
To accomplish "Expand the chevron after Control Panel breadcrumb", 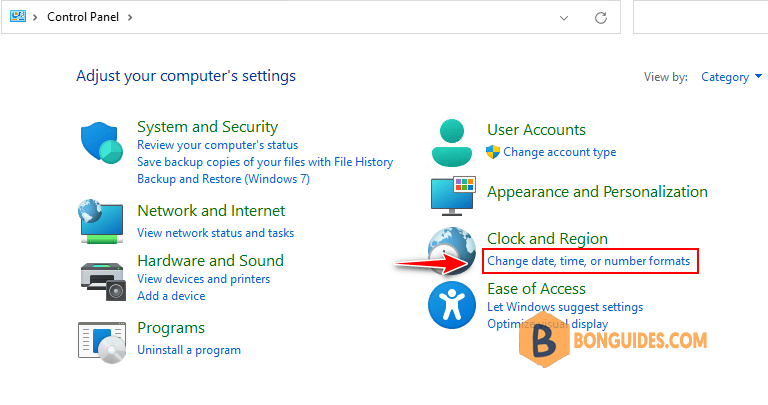I will pos(130,17).
